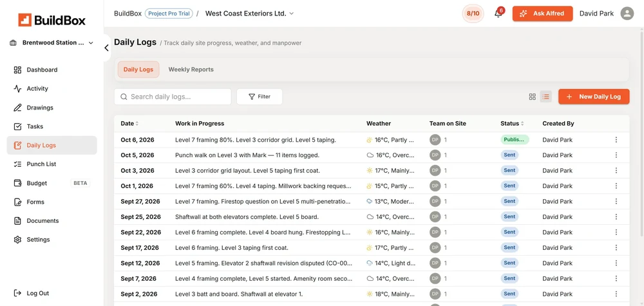This screenshot has width=644, height=306.
Task: Switch to Weekly Reports tab
Action: click(x=191, y=70)
